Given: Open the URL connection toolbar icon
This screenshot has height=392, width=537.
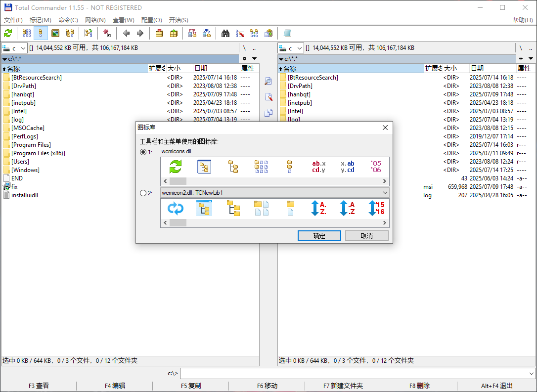Looking at the screenshot, I should [207, 33].
